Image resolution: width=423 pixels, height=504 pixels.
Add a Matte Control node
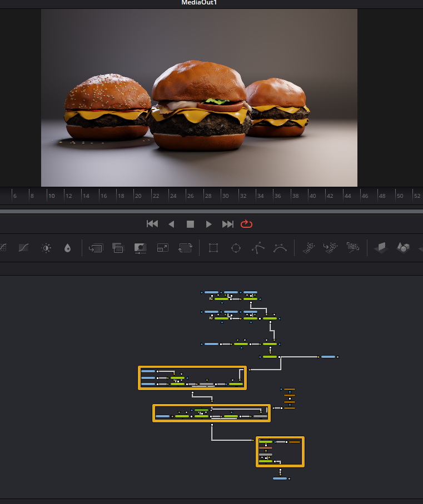point(140,248)
